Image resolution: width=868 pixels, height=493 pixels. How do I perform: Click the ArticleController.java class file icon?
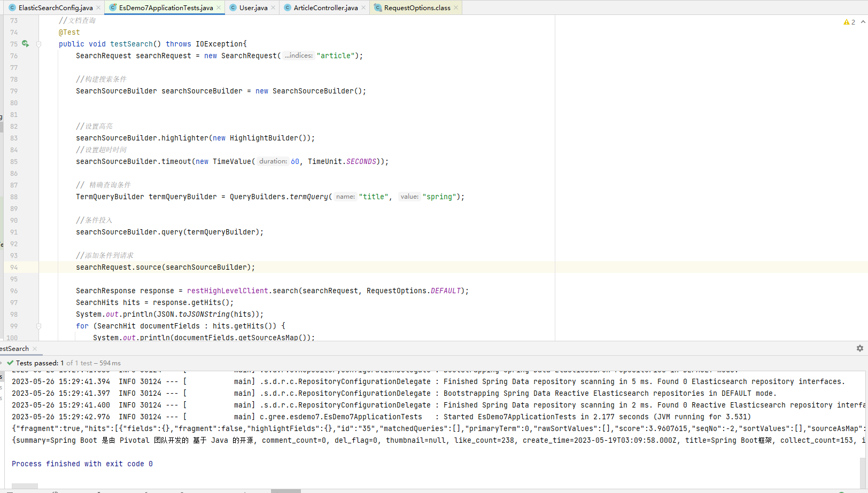[x=288, y=7]
